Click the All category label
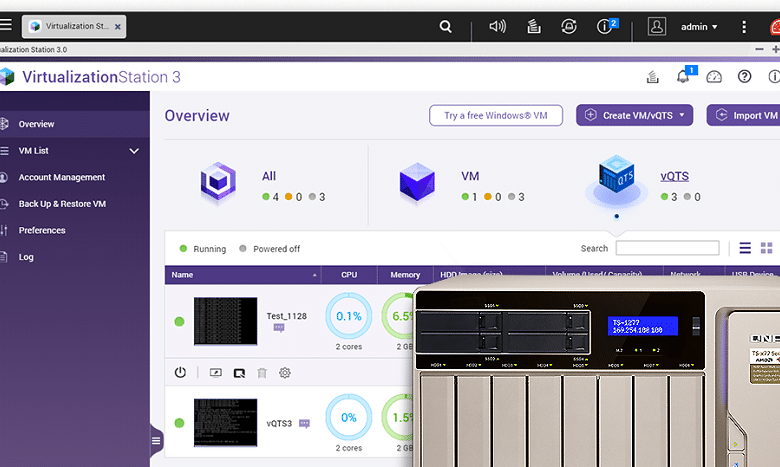 tap(269, 176)
